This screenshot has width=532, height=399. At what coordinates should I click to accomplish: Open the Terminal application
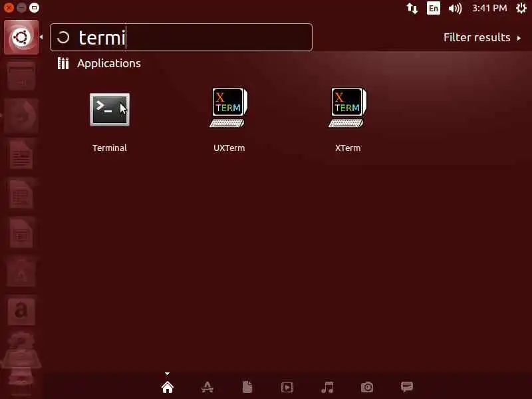(110, 110)
